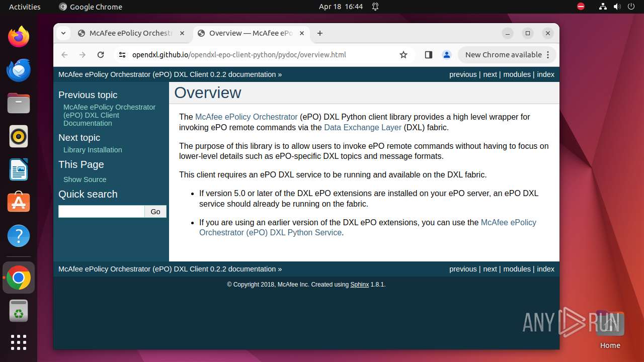Launch Thunderbird mail from the dock

[19, 70]
